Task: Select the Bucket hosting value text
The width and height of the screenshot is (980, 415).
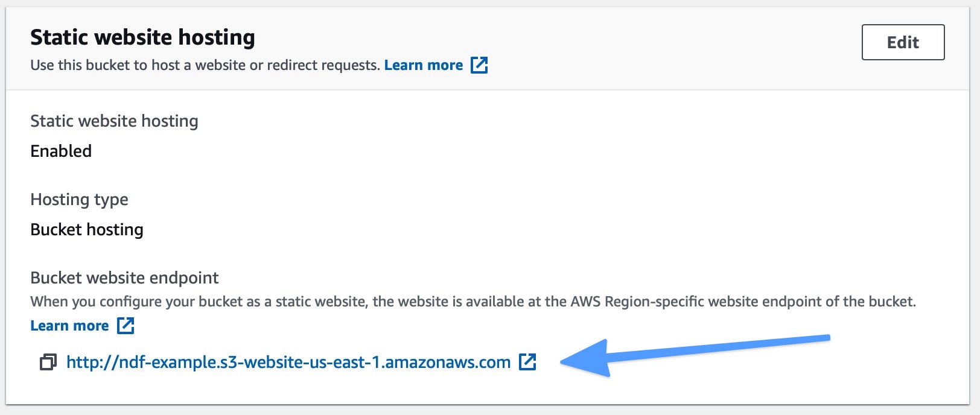Action: 87,230
